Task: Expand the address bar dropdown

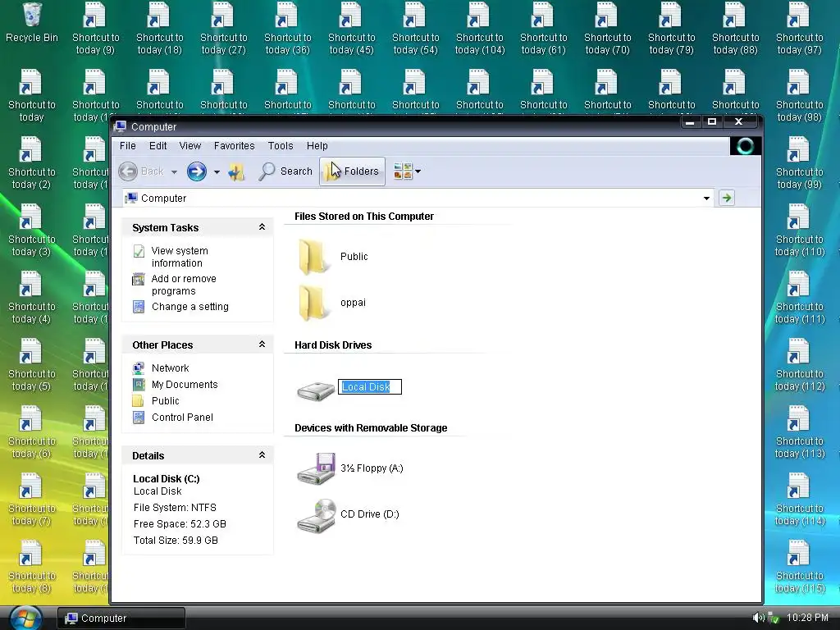Action: 706,199
